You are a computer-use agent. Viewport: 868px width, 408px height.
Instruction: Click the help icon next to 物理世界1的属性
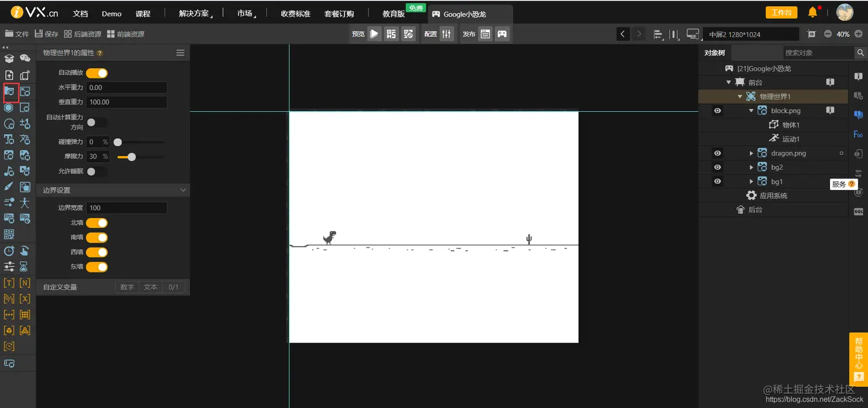[x=100, y=53]
